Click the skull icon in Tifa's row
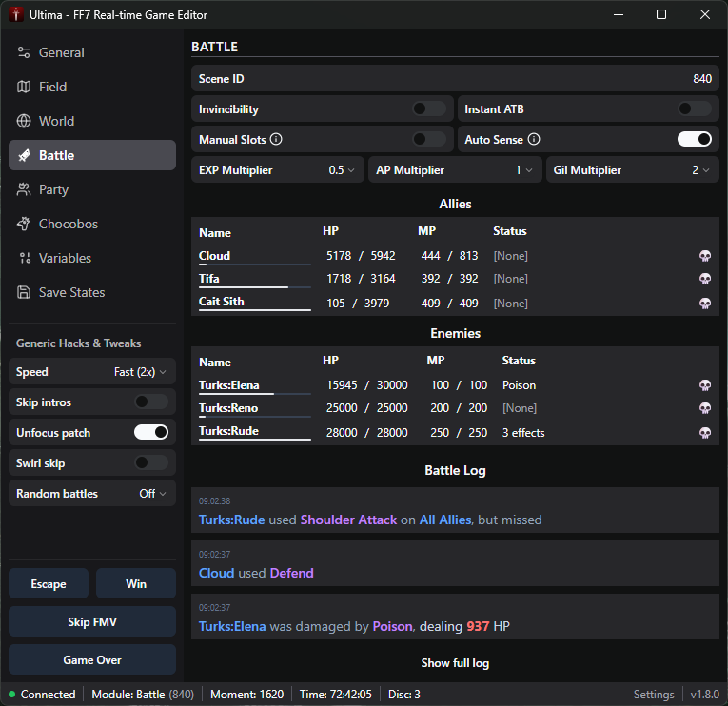 (705, 279)
